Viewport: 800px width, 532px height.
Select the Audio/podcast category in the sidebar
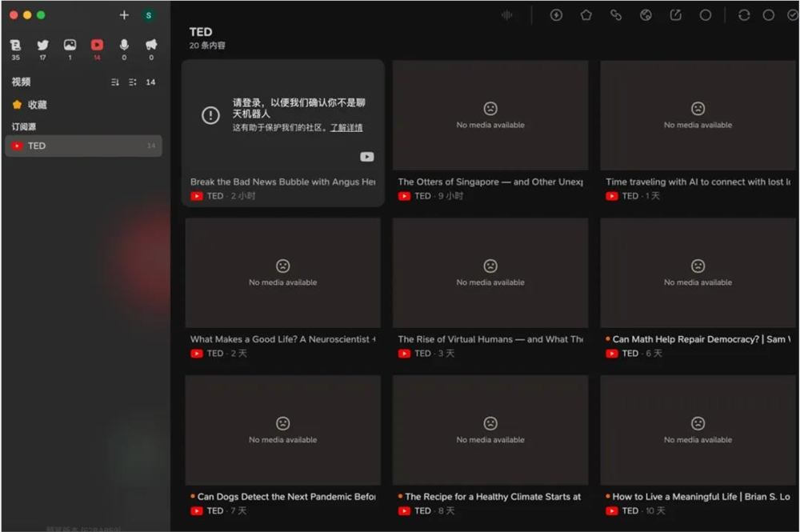[124, 47]
